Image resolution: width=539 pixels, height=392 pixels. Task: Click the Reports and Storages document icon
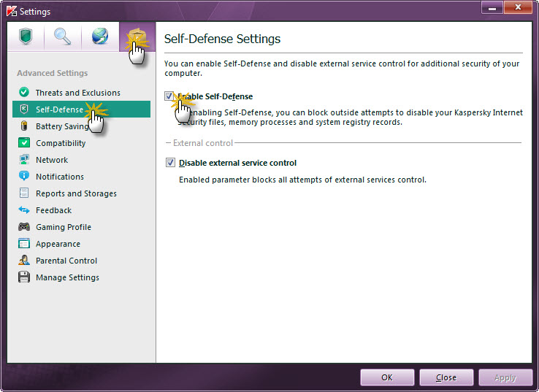[x=23, y=193]
